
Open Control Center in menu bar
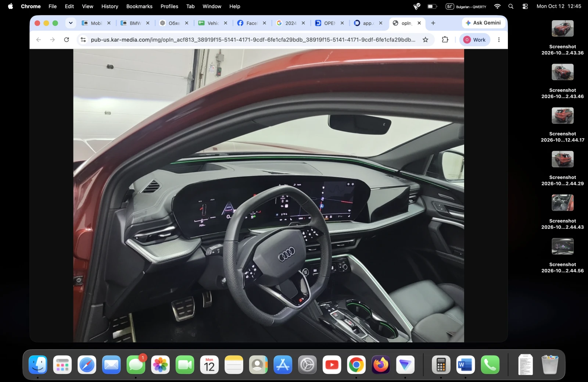[525, 6]
